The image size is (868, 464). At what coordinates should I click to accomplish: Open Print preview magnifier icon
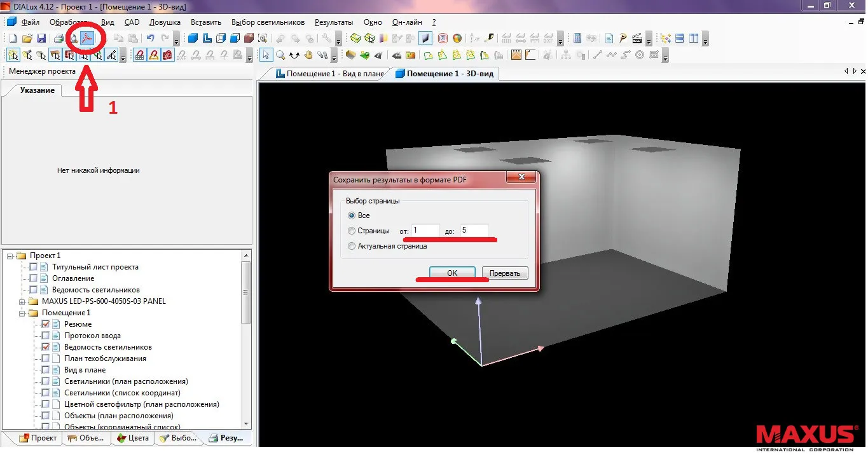click(74, 39)
